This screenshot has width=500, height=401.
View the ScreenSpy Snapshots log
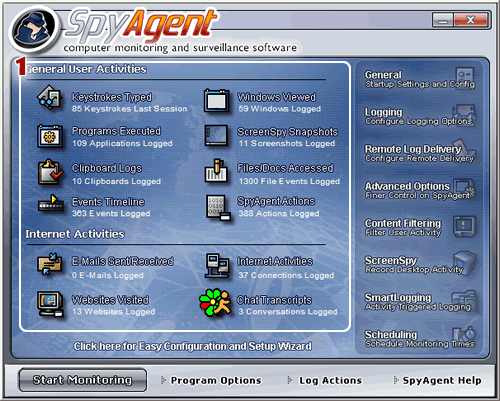click(287, 132)
